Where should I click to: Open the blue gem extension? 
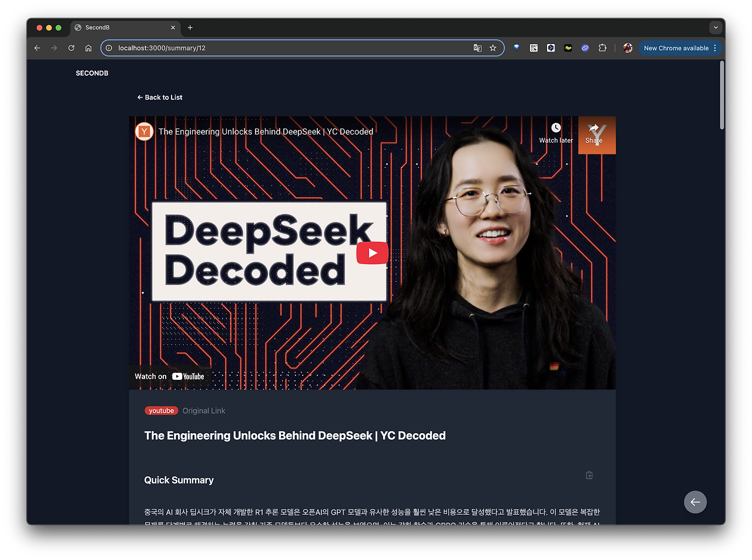click(516, 48)
